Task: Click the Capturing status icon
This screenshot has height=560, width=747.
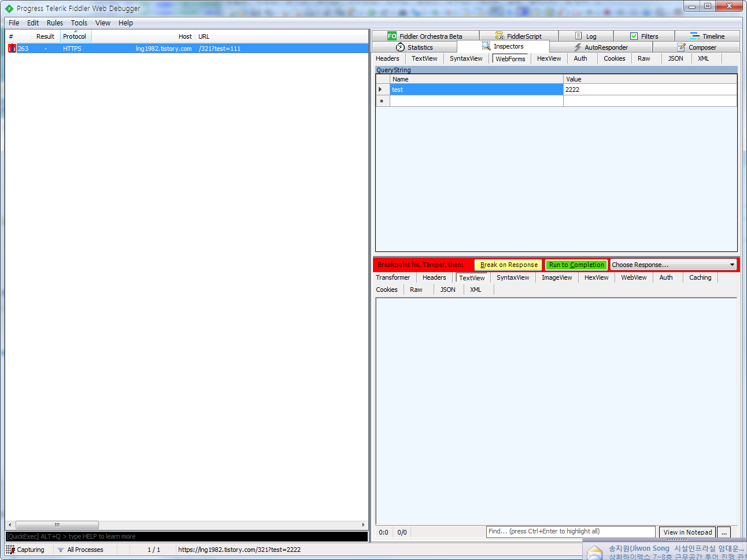Action: (x=10, y=550)
